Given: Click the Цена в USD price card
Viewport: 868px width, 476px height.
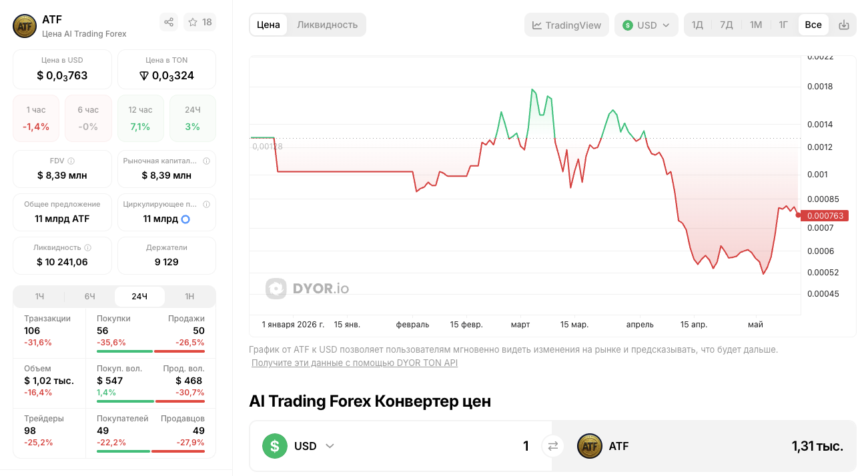Looking at the screenshot, I should [62, 69].
